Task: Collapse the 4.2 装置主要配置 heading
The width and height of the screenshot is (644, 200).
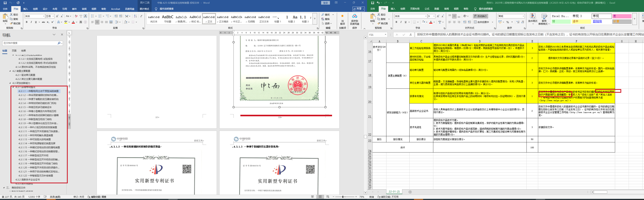Action: click(x=10, y=71)
